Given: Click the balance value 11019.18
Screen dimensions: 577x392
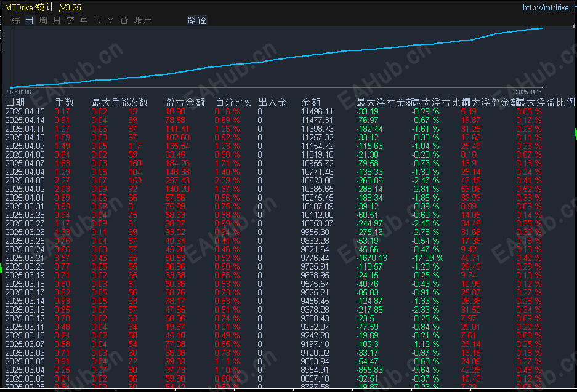Looking at the screenshot, I should pos(317,155).
